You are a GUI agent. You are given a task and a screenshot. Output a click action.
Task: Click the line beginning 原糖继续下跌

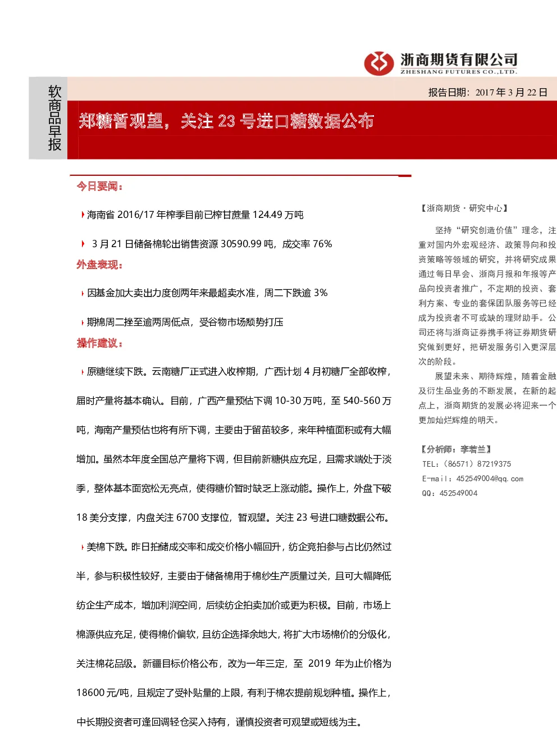(x=239, y=371)
